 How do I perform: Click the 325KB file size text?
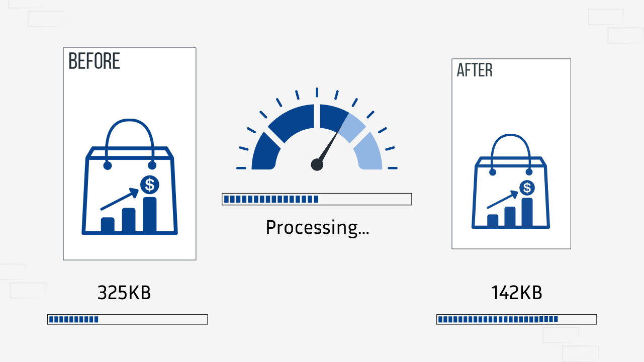tap(124, 293)
